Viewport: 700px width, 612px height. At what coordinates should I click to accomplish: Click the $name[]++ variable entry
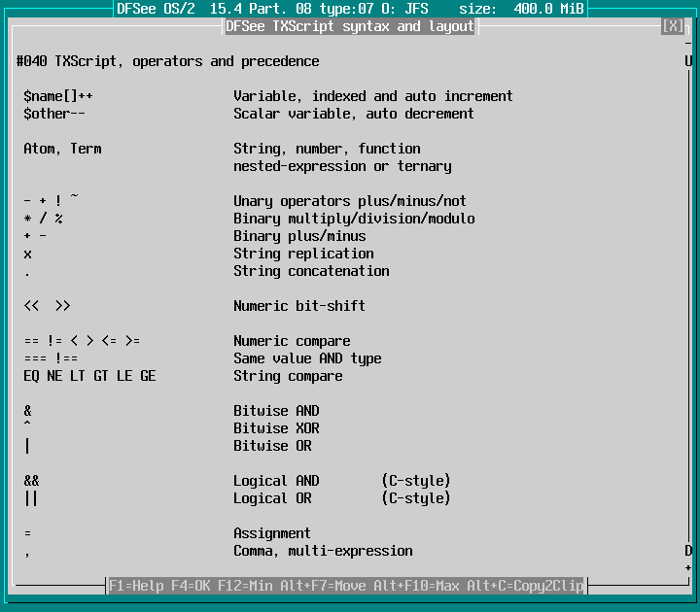click(58, 96)
